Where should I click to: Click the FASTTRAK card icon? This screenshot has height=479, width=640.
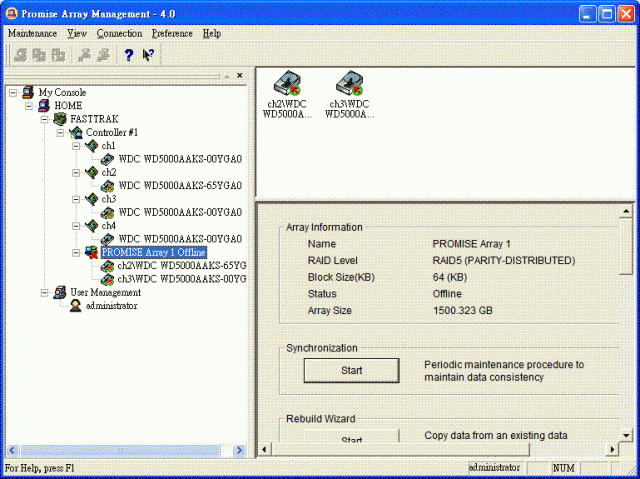tap(60, 119)
